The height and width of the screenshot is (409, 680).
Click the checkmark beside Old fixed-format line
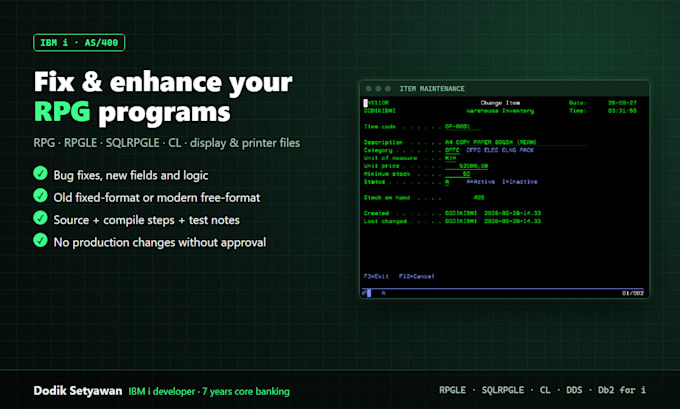[x=40, y=196]
